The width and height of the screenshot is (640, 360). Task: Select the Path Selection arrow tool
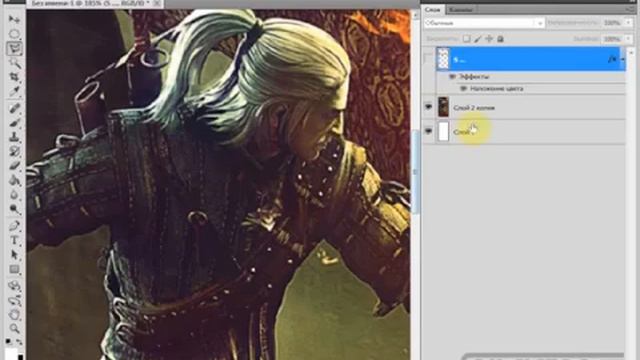click(x=14, y=255)
